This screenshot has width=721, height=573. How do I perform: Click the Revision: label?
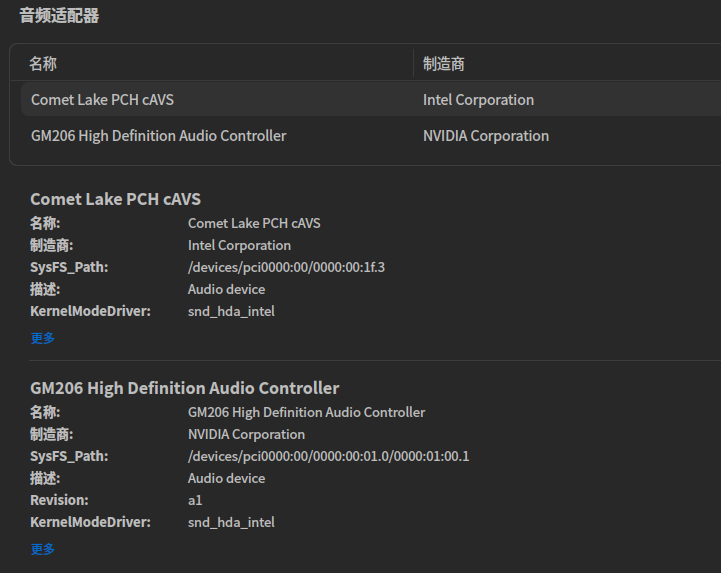pyautogui.click(x=59, y=500)
